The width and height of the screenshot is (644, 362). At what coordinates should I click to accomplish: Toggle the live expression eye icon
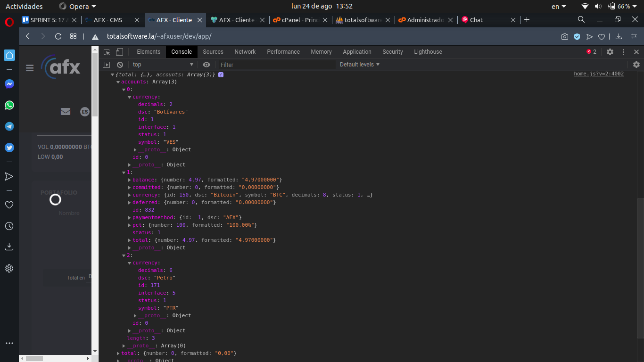[x=206, y=65]
